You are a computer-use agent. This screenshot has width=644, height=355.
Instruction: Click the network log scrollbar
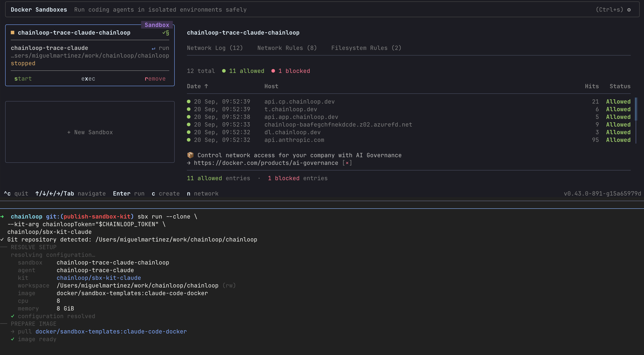[x=636, y=120]
